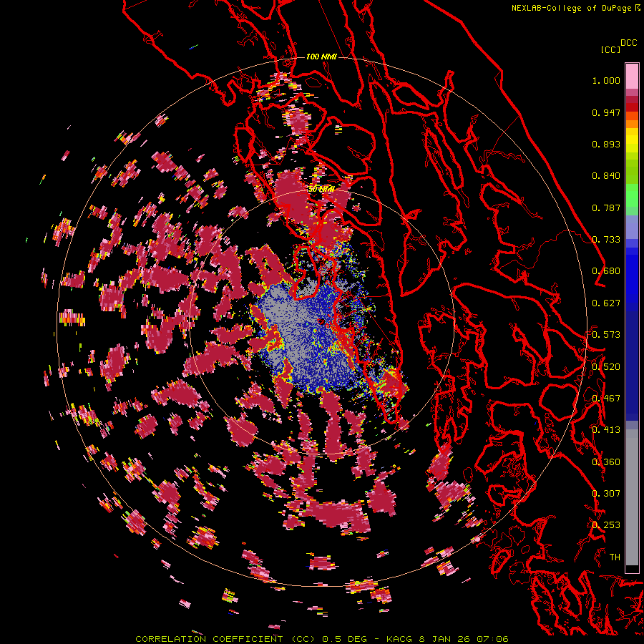Click the 0.413 scale value
This screenshot has width=644, height=644.
(606, 430)
